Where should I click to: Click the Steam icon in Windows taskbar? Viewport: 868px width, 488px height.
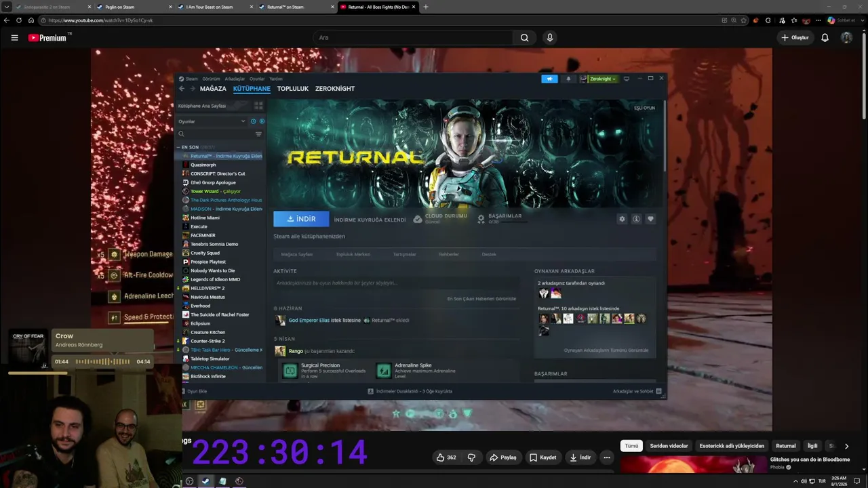(205, 481)
